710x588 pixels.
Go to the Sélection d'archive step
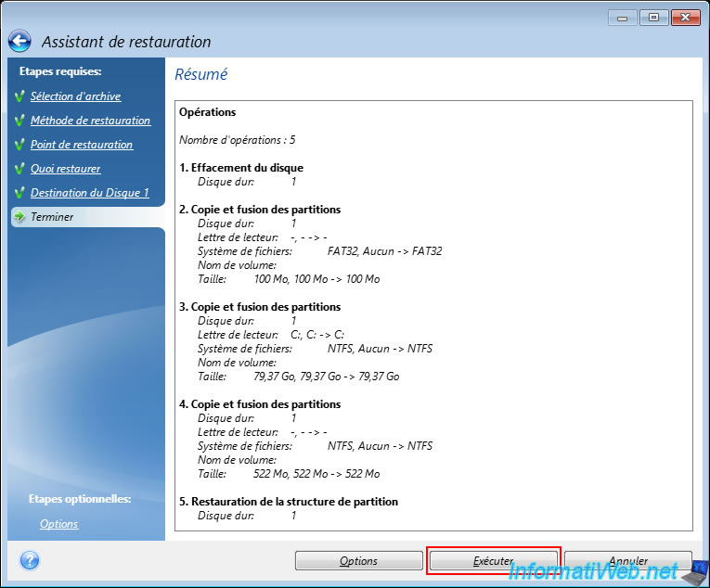point(75,96)
